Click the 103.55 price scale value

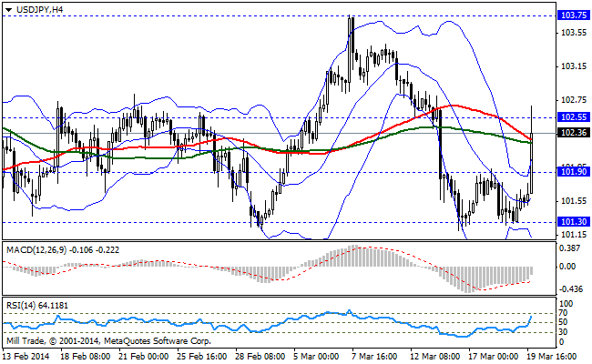point(574,33)
